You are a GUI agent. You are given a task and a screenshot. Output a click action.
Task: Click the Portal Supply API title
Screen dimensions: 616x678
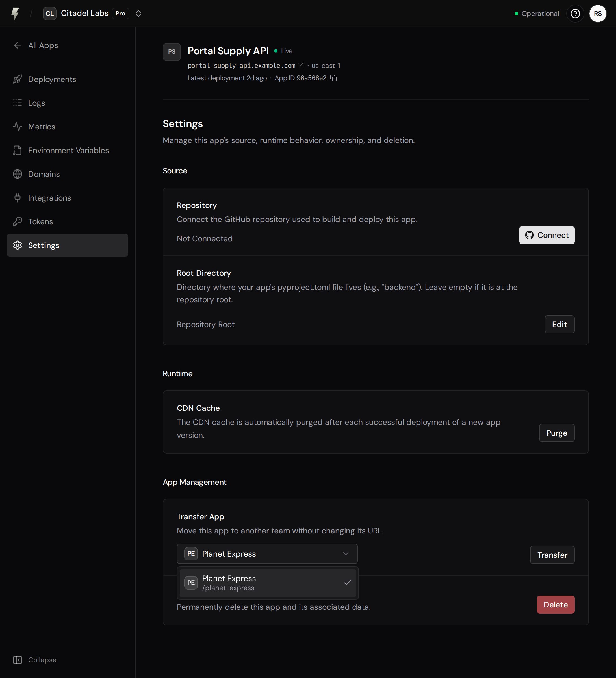click(228, 51)
